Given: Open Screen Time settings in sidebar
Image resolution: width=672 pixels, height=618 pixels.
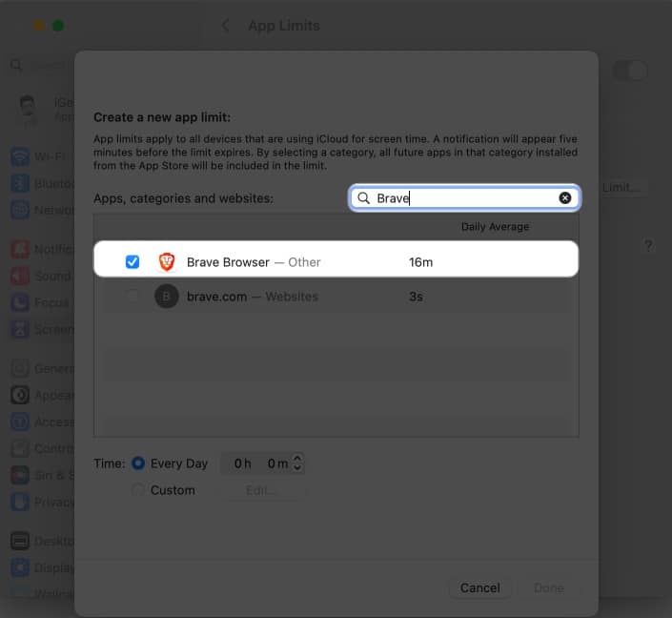Looking at the screenshot, I should coord(41,329).
